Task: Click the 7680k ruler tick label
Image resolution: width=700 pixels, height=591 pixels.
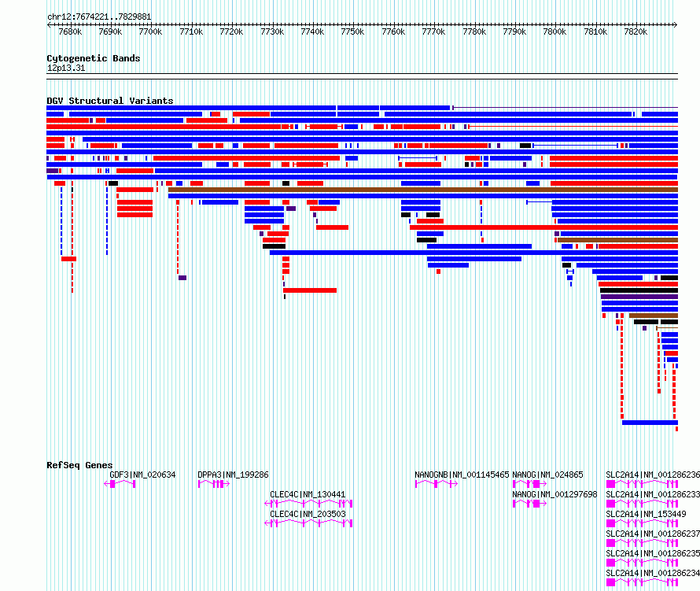Action: click(70, 31)
